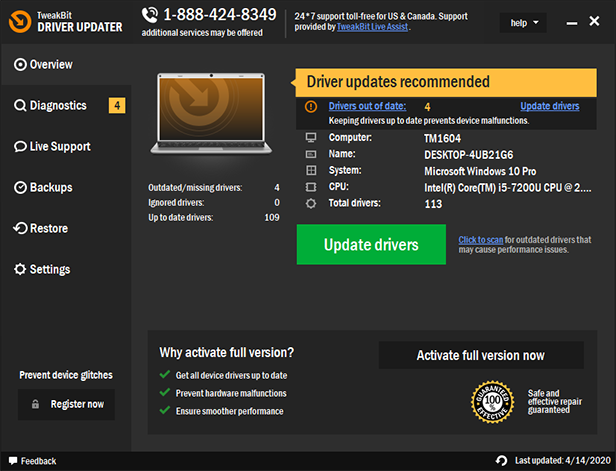Click Activate full version now button

(x=481, y=355)
